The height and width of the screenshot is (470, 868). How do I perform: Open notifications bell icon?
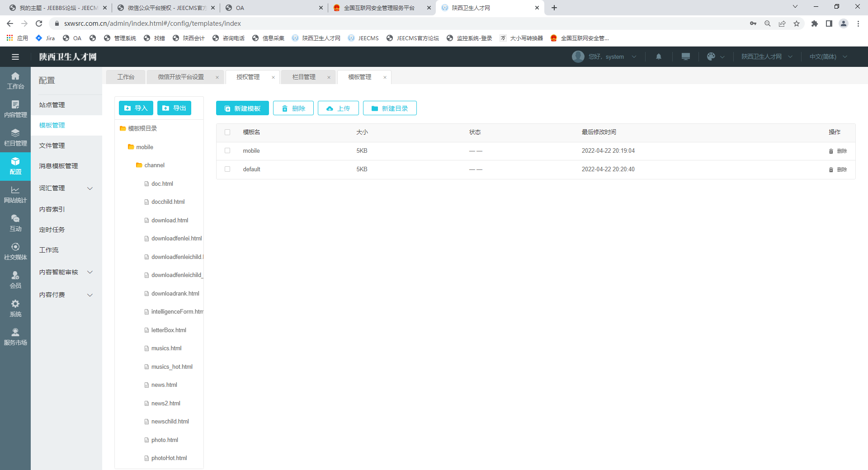(x=659, y=56)
